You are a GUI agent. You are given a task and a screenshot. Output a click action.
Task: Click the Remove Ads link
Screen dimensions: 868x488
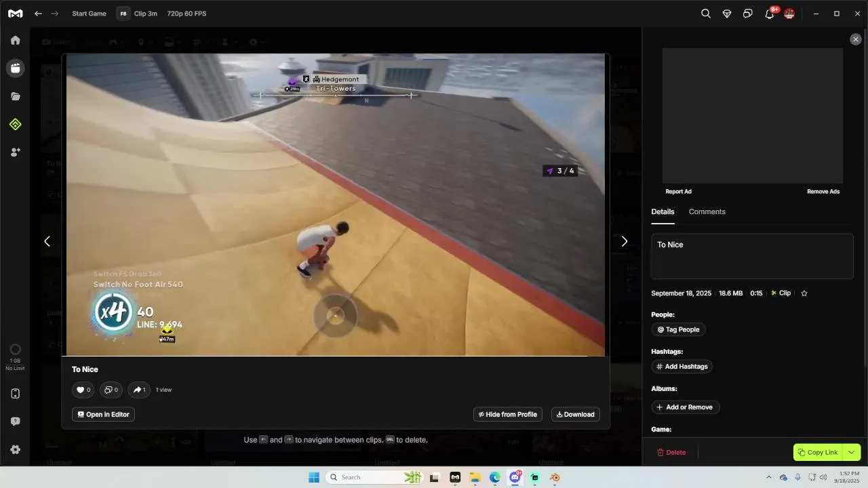[x=823, y=192]
